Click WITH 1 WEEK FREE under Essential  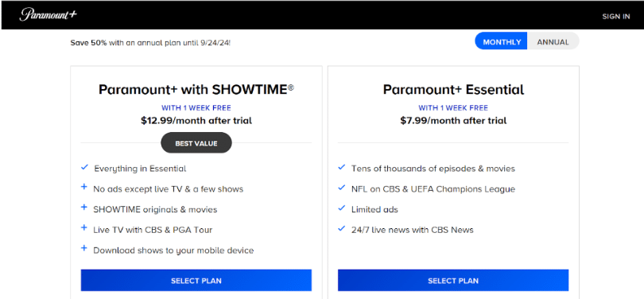tap(453, 108)
